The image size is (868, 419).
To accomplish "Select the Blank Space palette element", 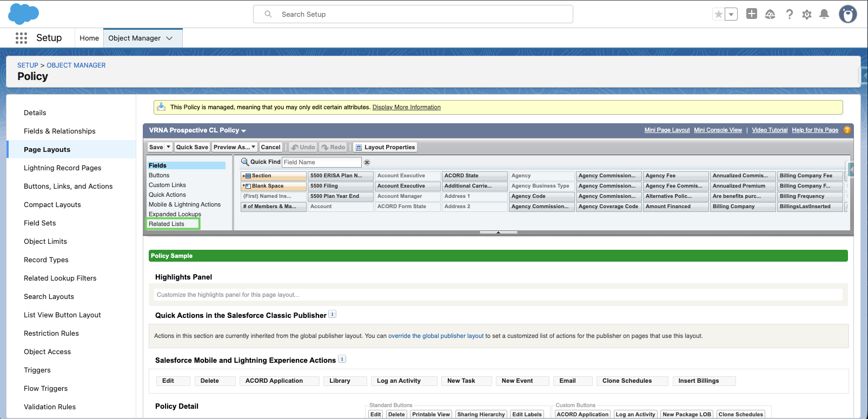I will pyautogui.click(x=274, y=186).
